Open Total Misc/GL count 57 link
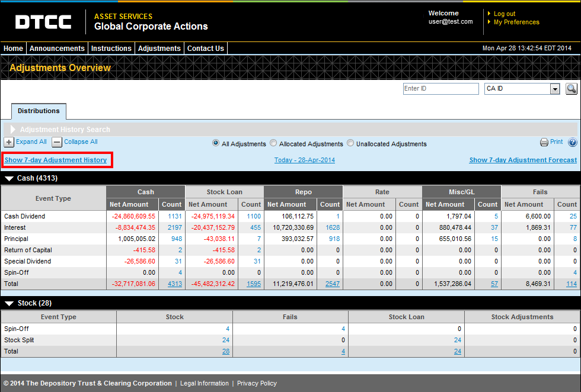 tap(494, 284)
